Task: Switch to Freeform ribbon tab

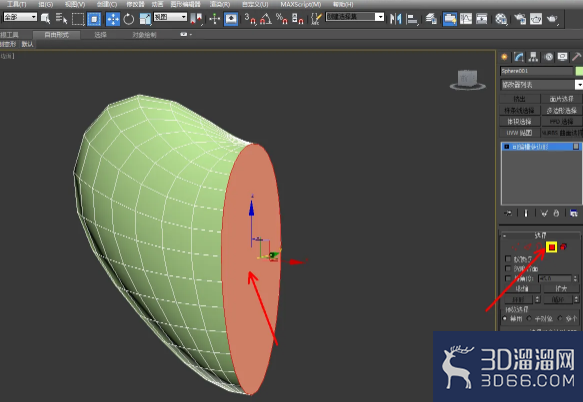Action: click(57, 35)
